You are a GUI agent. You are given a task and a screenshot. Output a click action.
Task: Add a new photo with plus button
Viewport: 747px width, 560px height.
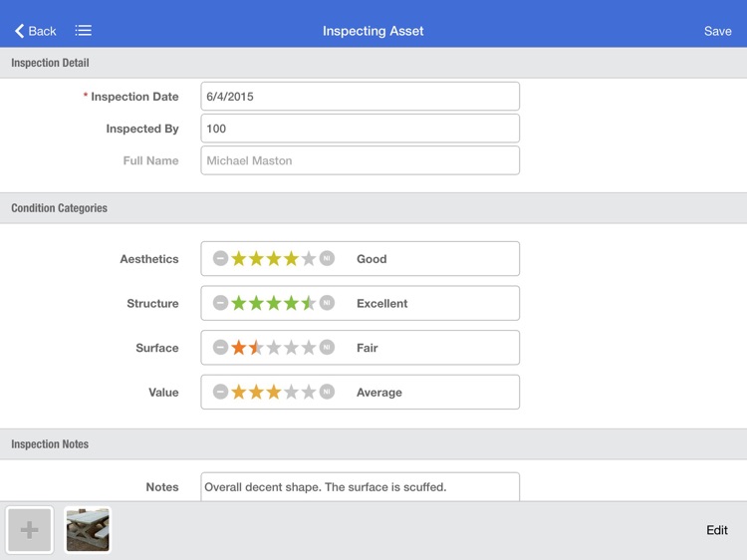click(30, 529)
